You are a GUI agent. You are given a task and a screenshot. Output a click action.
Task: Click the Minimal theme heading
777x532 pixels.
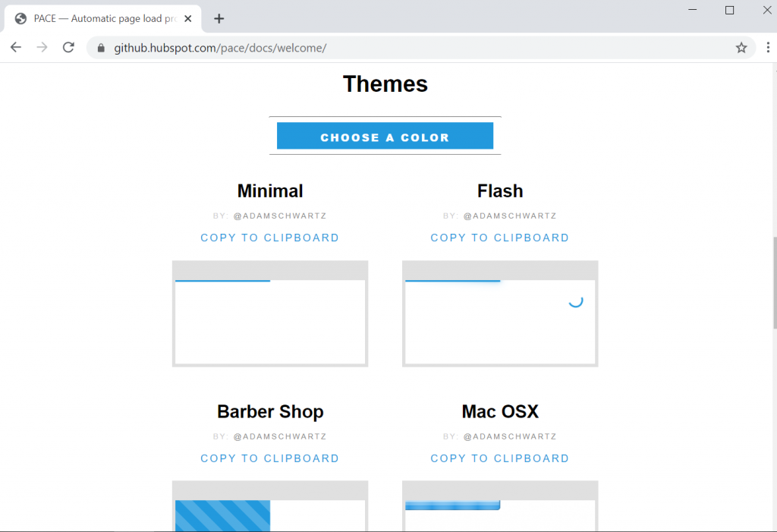point(270,191)
